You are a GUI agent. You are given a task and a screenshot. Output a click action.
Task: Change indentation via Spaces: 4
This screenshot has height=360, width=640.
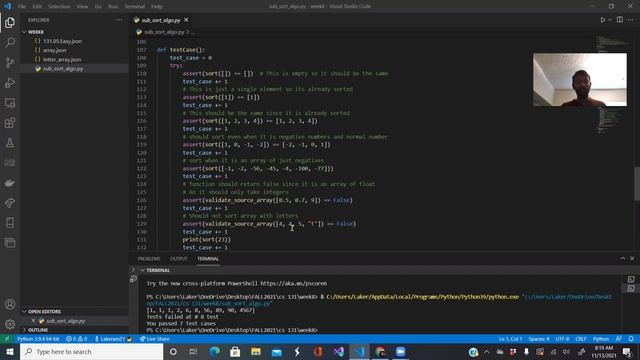coord(539,339)
